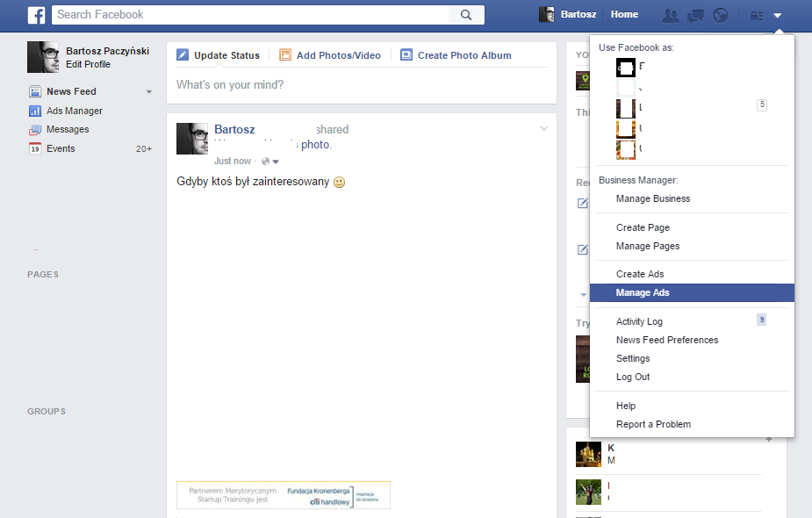Go to Home in top bar

[624, 15]
